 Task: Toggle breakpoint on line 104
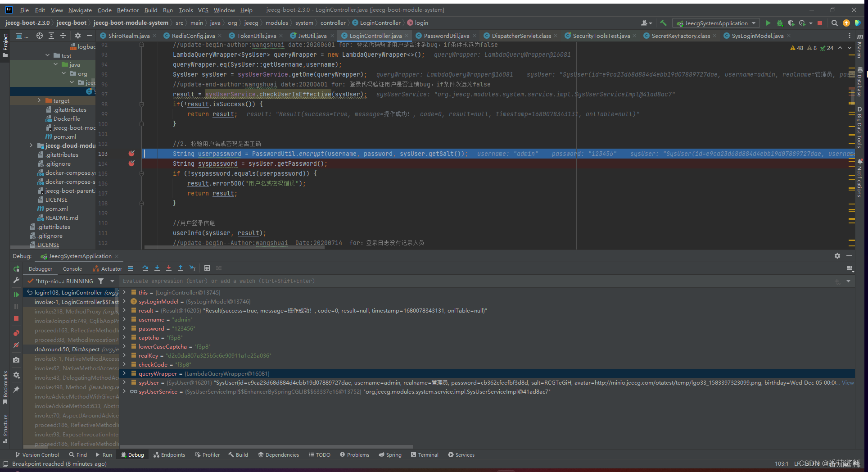point(131,163)
